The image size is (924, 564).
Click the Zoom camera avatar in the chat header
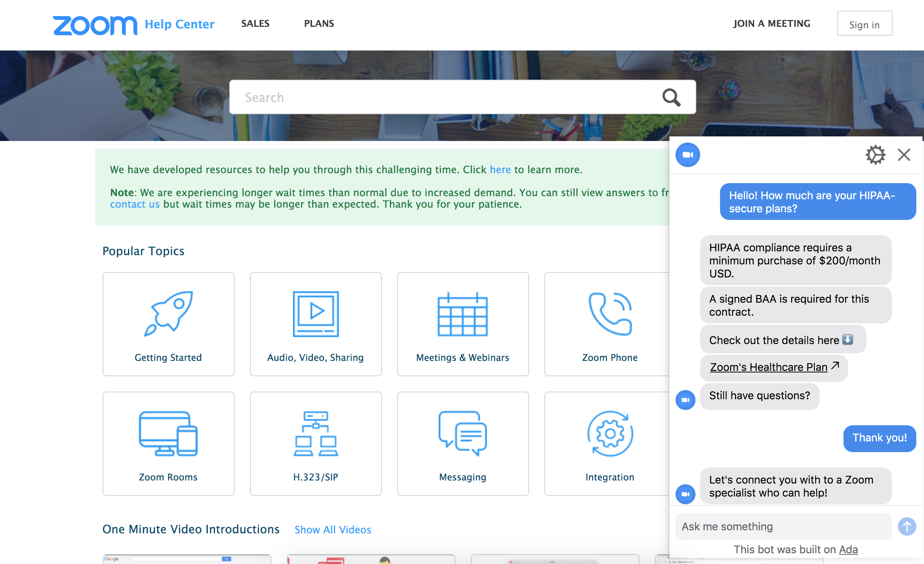(688, 155)
